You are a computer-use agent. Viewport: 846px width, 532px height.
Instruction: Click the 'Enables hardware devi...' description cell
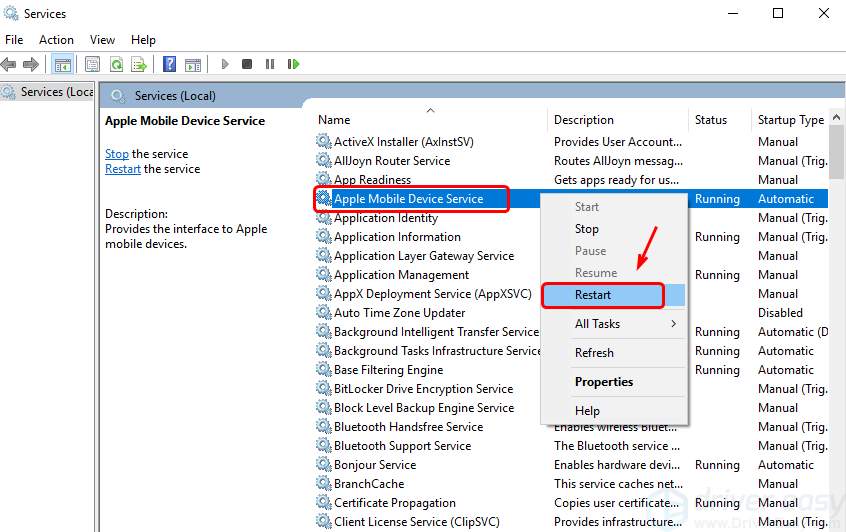click(617, 465)
